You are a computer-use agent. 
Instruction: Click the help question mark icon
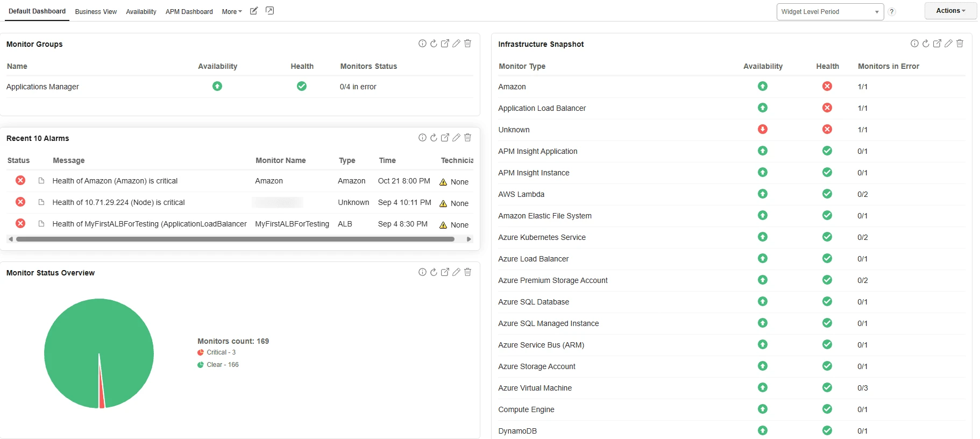(892, 12)
